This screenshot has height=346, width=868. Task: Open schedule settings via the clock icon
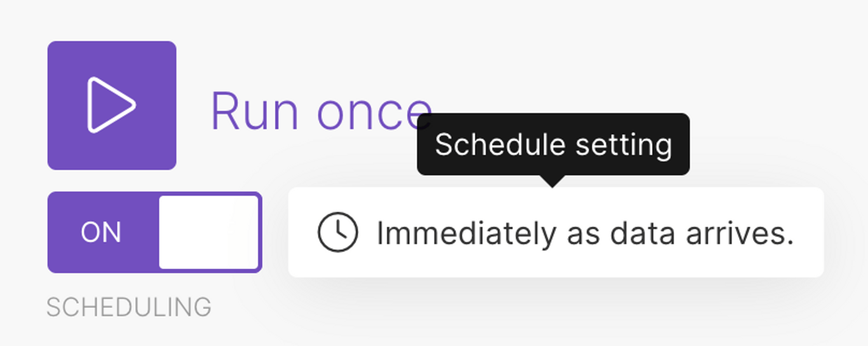[x=337, y=232]
